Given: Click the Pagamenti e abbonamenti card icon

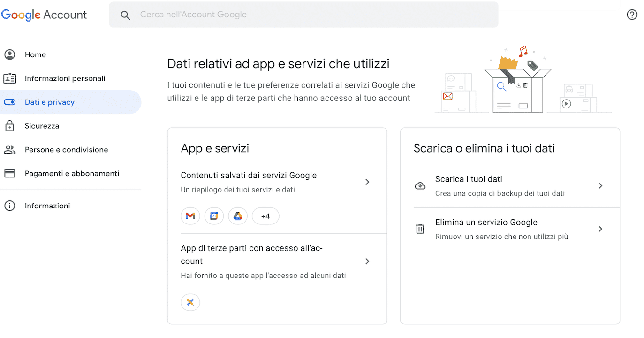Looking at the screenshot, I should (10, 173).
